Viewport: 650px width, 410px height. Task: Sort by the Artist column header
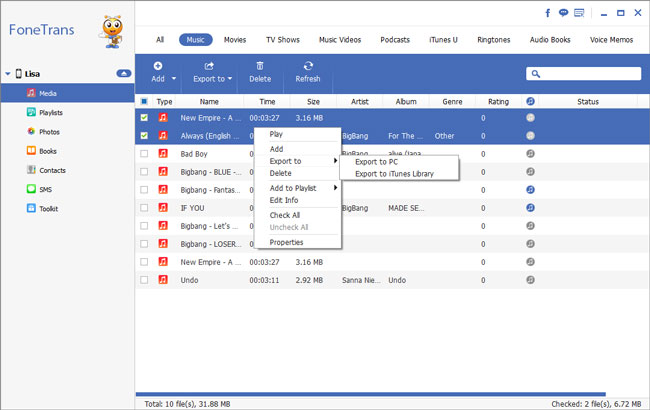click(359, 102)
